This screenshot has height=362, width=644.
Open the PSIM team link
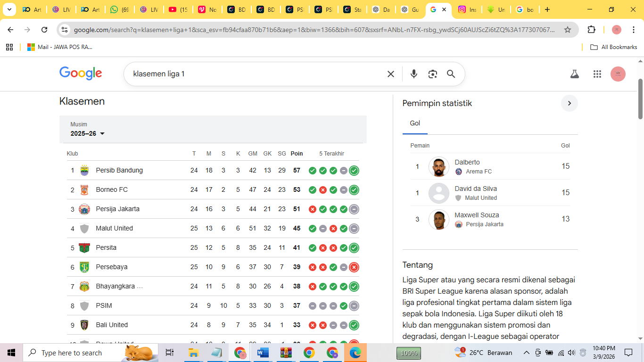[104, 305]
